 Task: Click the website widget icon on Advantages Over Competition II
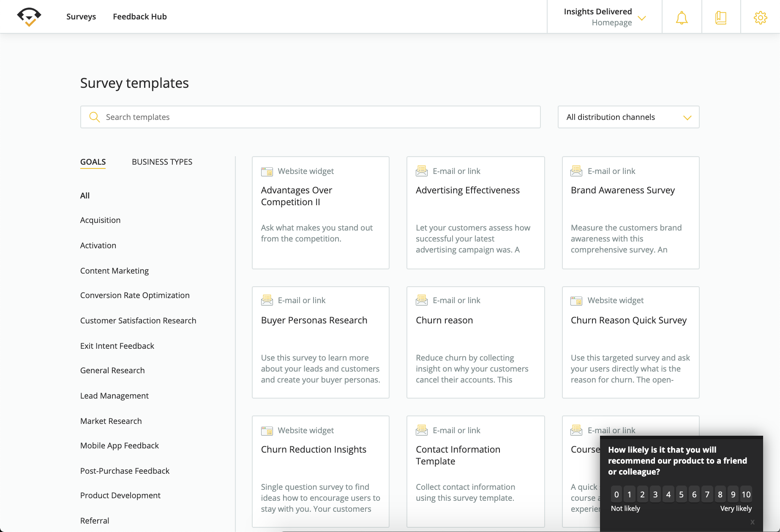[x=267, y=171]
